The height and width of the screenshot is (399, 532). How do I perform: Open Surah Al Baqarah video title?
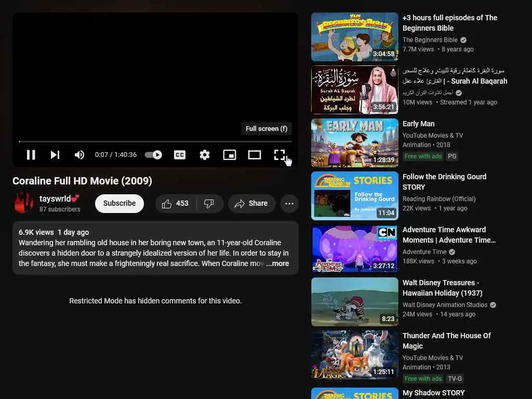click(x=455, y=76)
